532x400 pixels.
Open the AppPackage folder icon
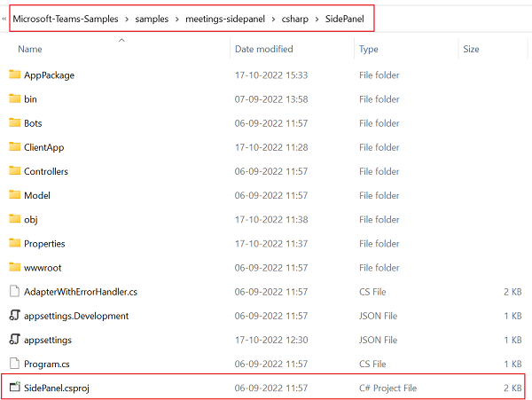tap(14, 75)
